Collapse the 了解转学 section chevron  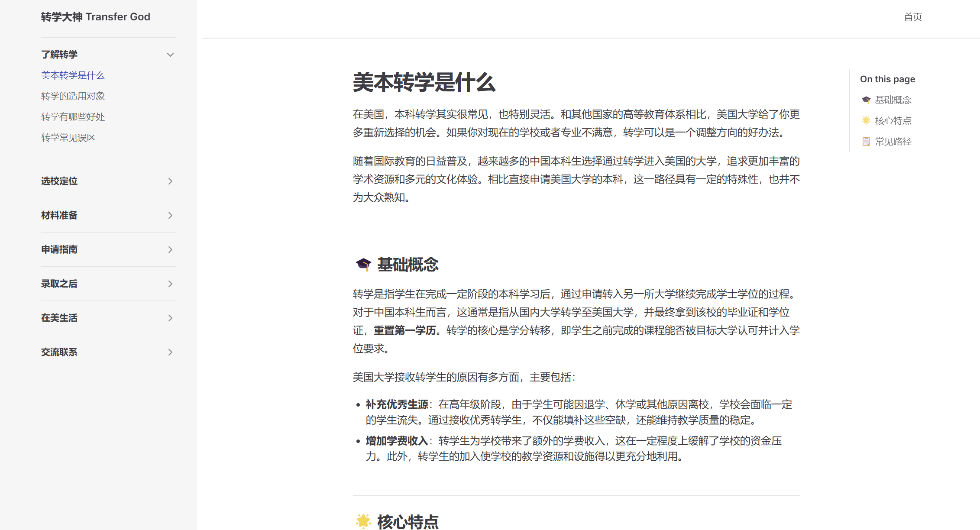tap(170, 55)
